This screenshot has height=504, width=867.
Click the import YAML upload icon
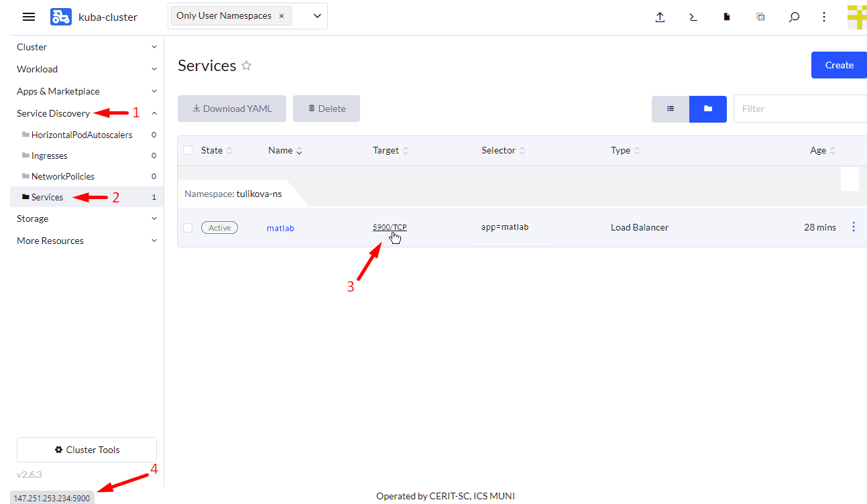[660, 17]
